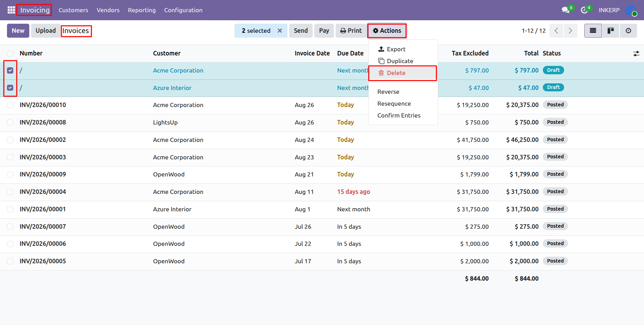
Task: Open the conversations chat icon
Action: 566,10
